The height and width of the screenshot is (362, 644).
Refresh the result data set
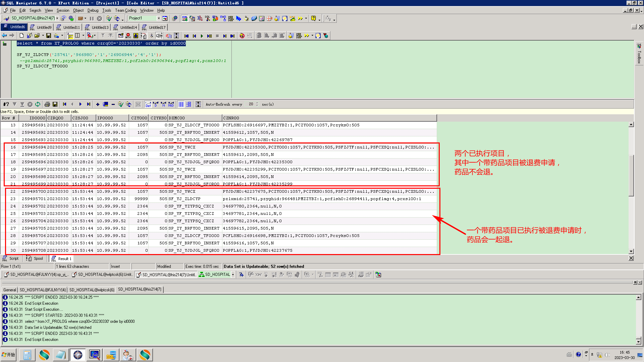(38, 104)
